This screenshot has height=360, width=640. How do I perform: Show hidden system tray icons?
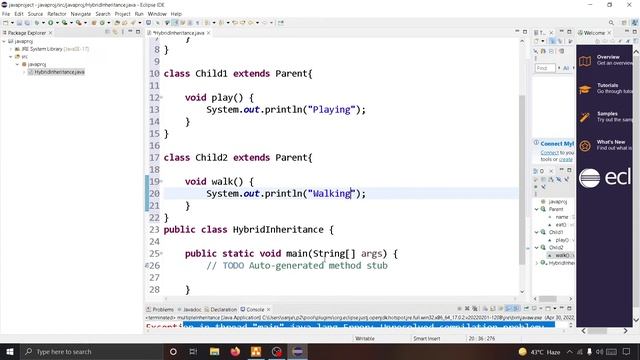[569, 351]
